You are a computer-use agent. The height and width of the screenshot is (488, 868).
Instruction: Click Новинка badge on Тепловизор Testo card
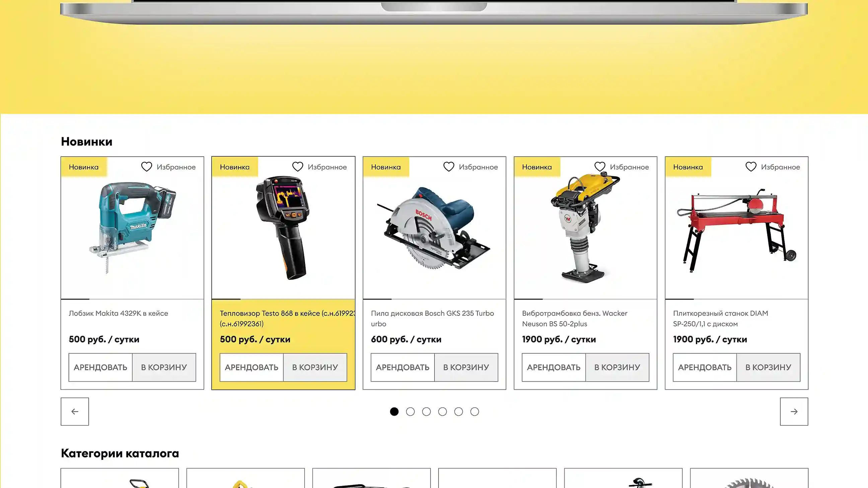click(x=235, y=167)
